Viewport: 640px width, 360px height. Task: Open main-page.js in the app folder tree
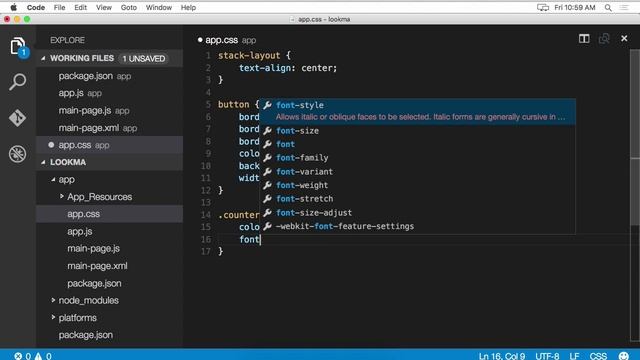109,248
